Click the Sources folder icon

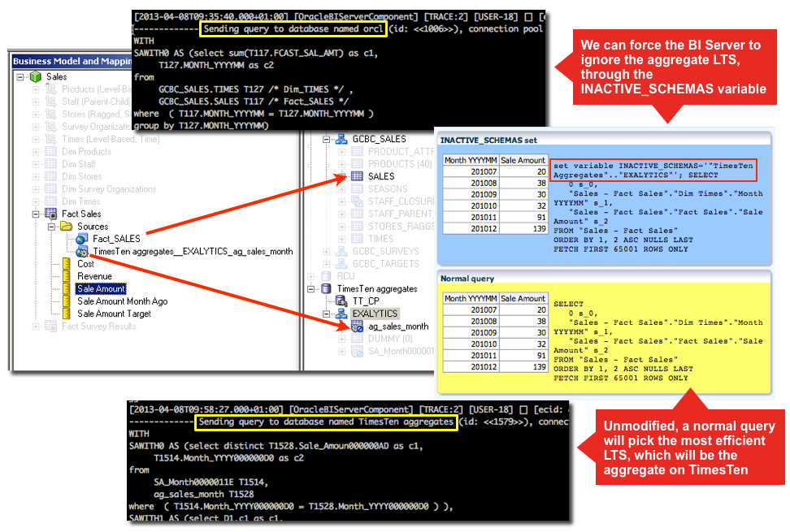tap(67, 227)
